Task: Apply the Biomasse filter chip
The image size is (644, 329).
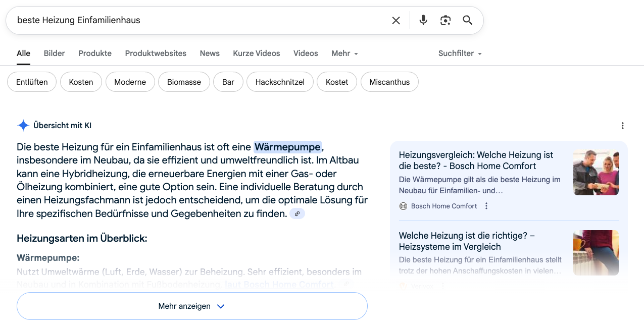Action: click(184, 82)
